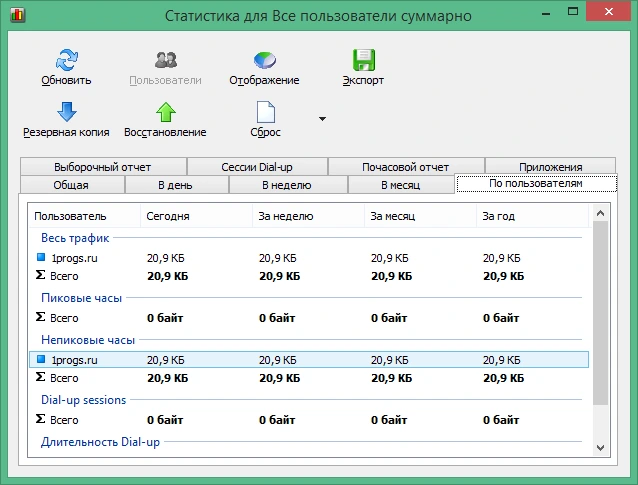Click Резервная копия blue arrow icon
Screen dimensions: 638x485
[x=66, y=112]
